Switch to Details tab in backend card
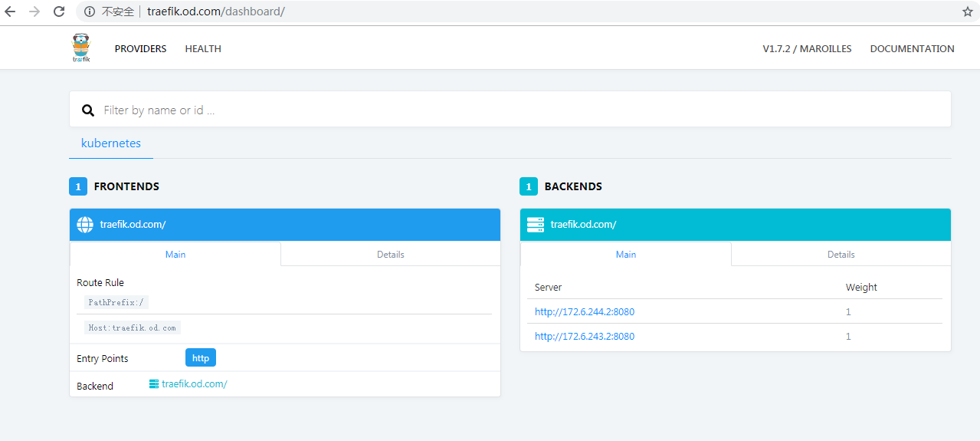The image size is (980, 441). pyautogui.click(x=841, y=254)
